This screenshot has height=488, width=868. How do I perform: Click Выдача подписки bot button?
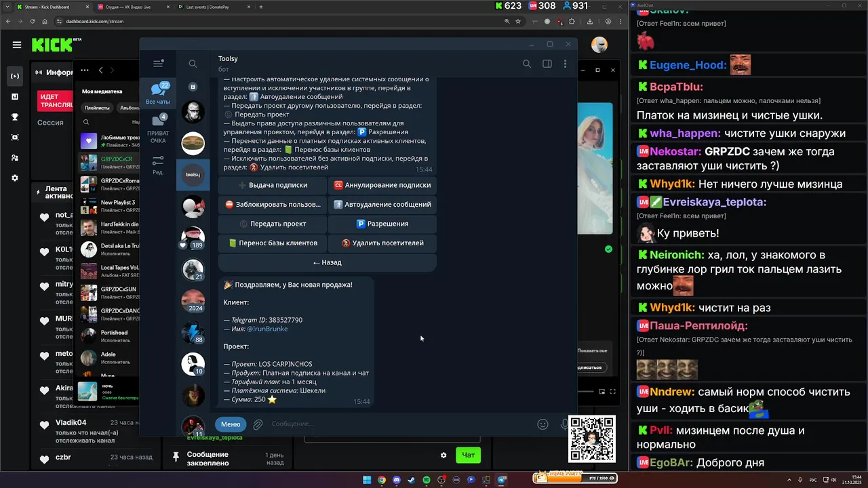click(x=273, y=185)
